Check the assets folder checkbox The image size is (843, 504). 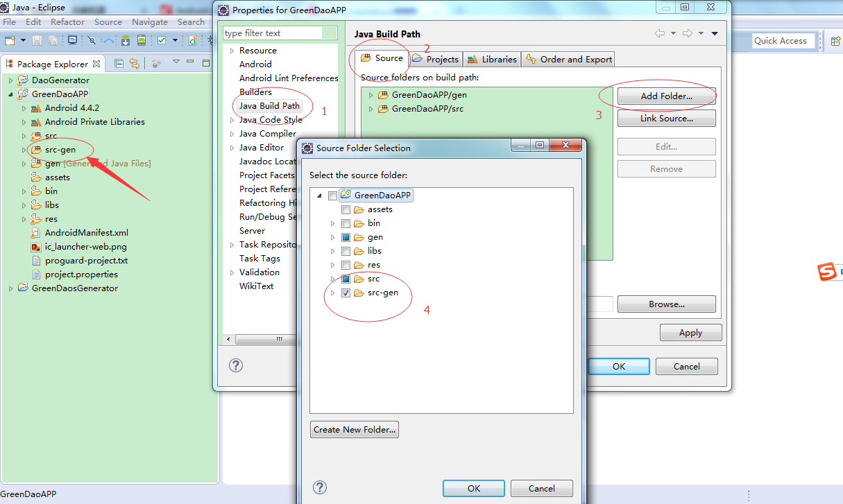[x=346, y=209]
